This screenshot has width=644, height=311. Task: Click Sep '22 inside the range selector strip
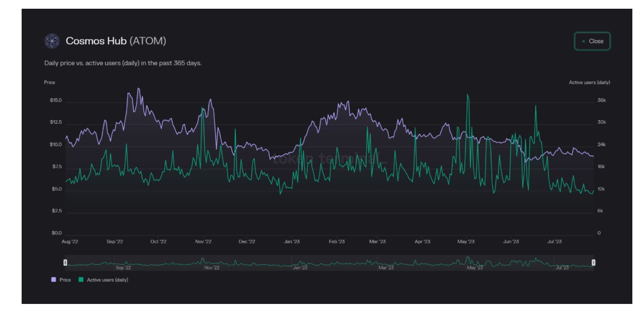[x=124, y=268]
